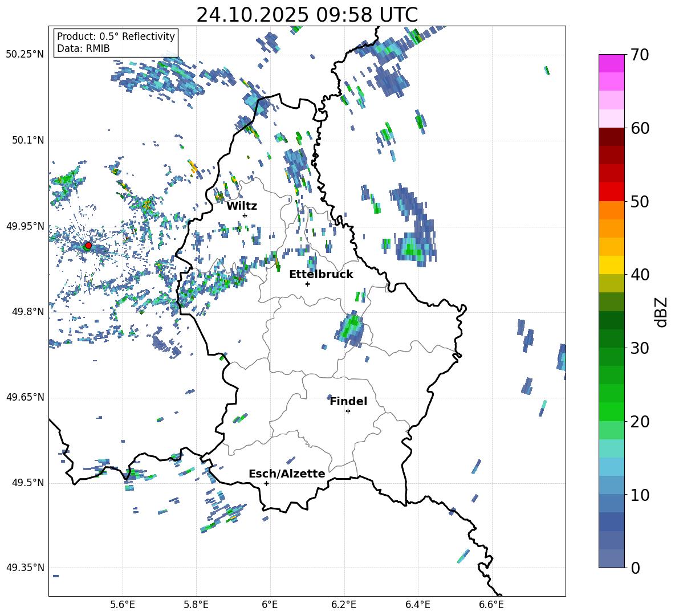Click the 5.6°E longitude label
Viewport: 675px width, 616px height.
(x=123, y=605)
